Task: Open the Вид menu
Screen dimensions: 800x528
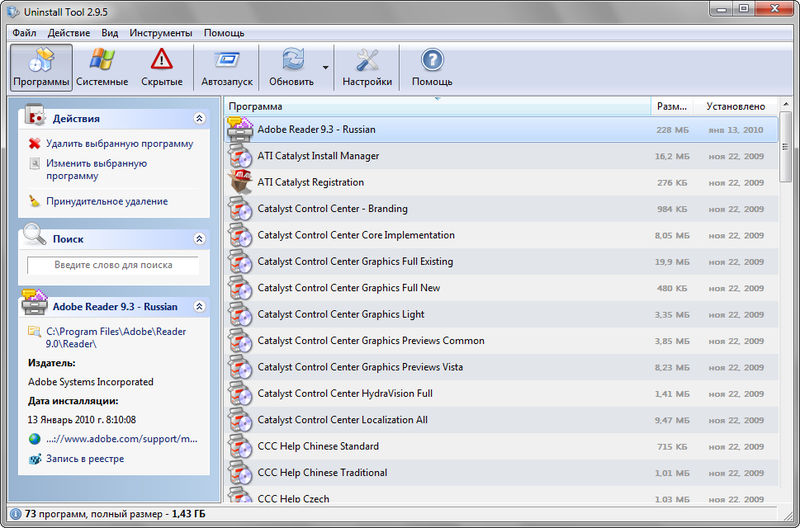Action: (x=110, y=33)
